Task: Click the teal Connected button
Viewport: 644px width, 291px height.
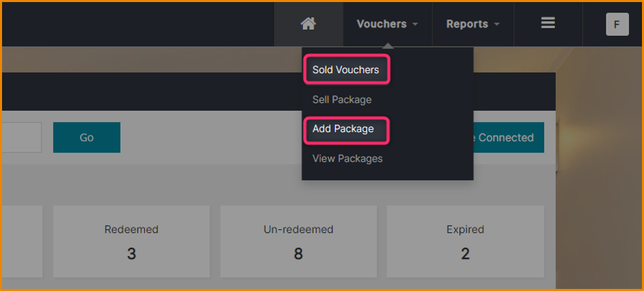Action: 505,138
